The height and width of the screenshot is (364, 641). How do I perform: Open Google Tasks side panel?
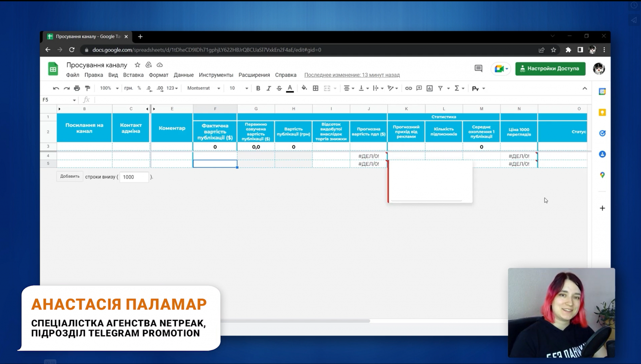pyautogui.click(x=602, y=133)
